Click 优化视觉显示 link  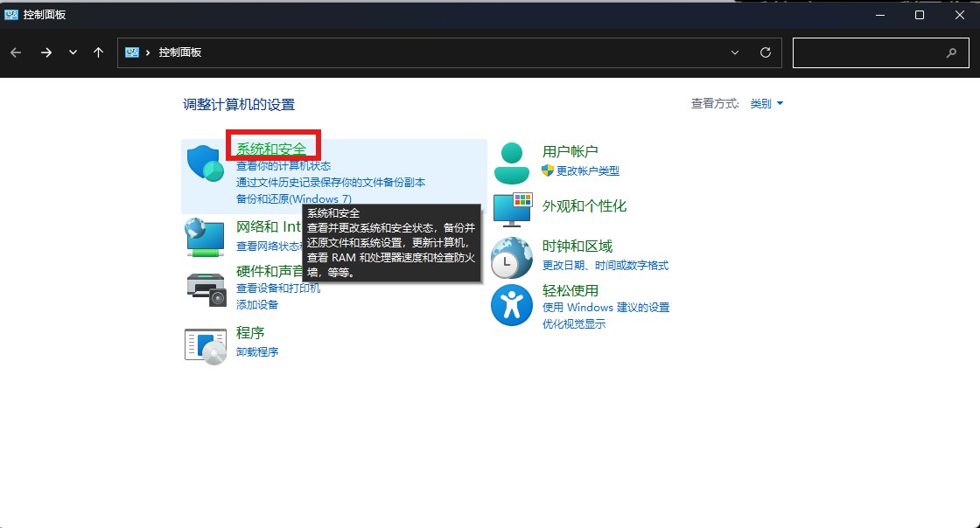click(x=573, y=323)
